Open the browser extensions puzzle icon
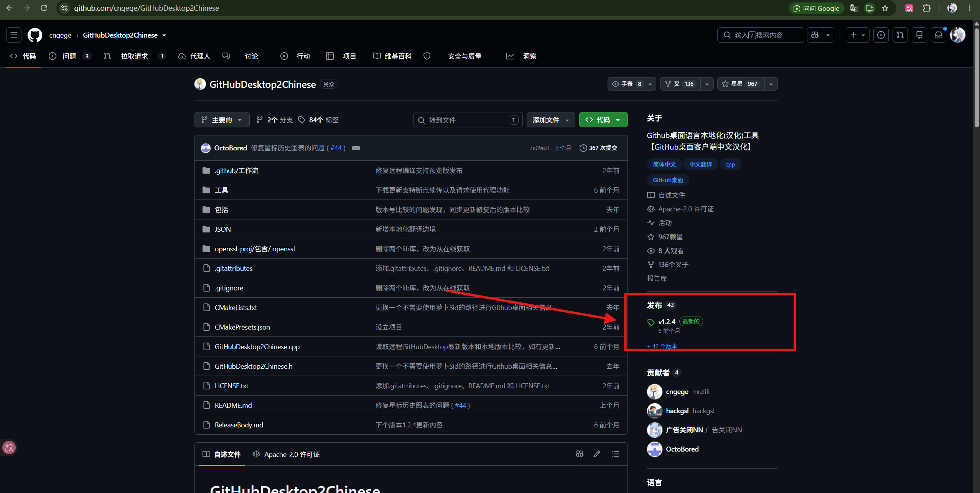980x493 pixels. 927,8
